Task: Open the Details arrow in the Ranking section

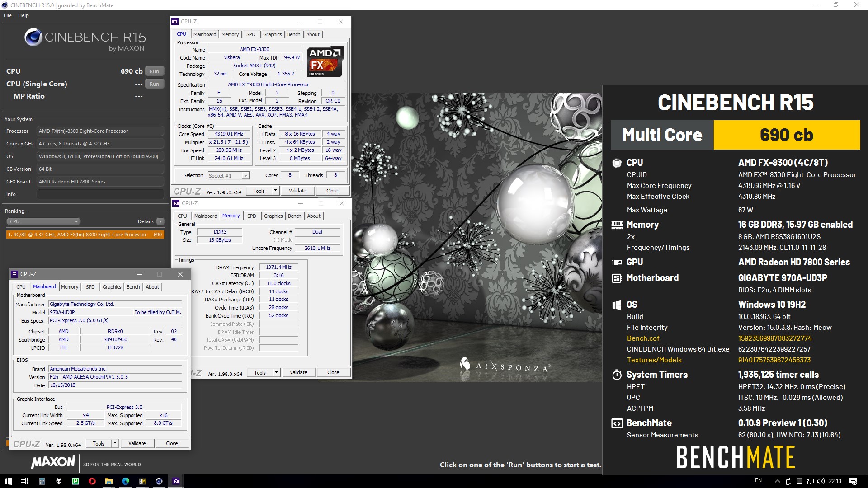Action: (x=160, y=221)
